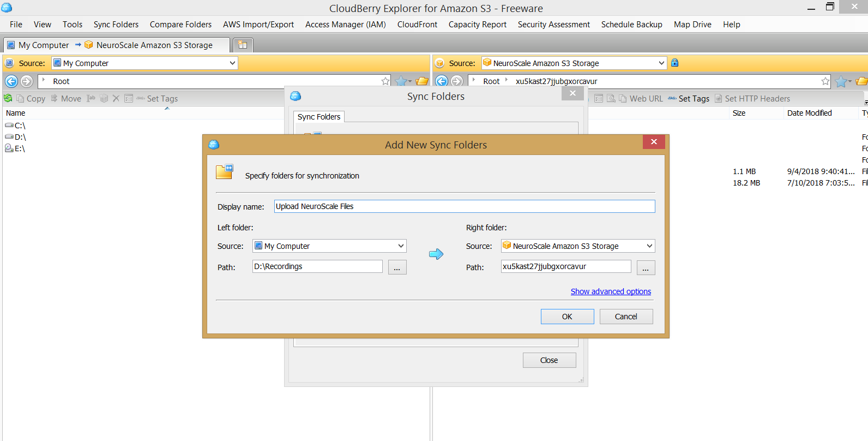Expand the triangle before Root in left address bar
Screen dimensions: 868x441
44,80
